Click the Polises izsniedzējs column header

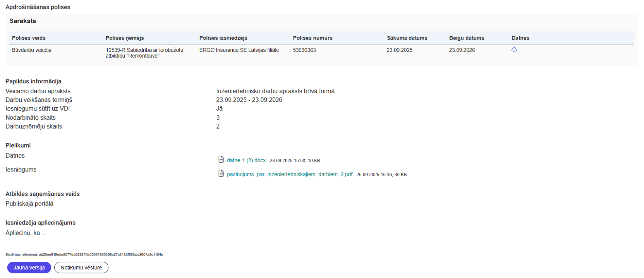[x=223, y=38]
